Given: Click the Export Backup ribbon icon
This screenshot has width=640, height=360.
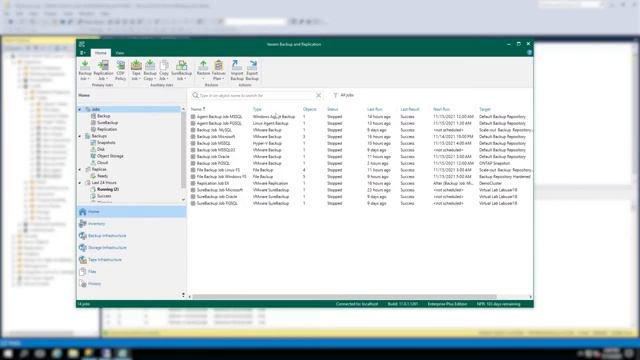Looking at the screenshot, I should coord(252,70).
